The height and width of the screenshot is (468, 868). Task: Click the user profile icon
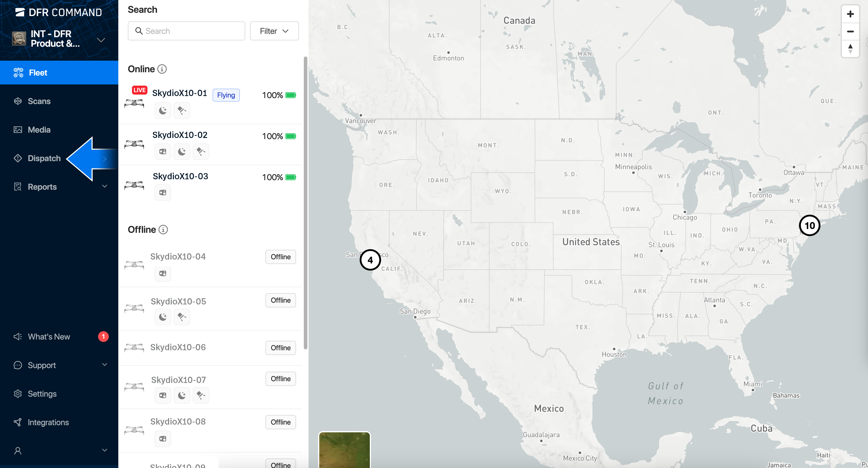tap(18, 451)
